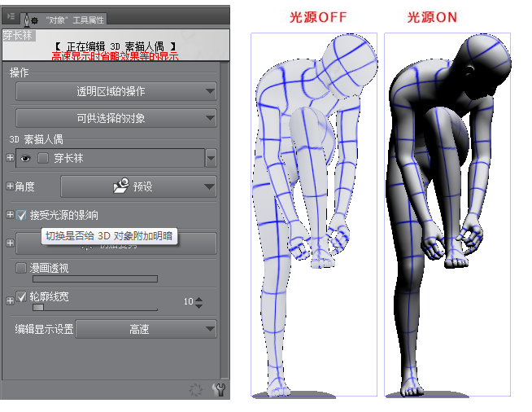532x412 pixels.
Task: Open the 编辑显示设置 高速 dropdown
Action: pos(146,329)
